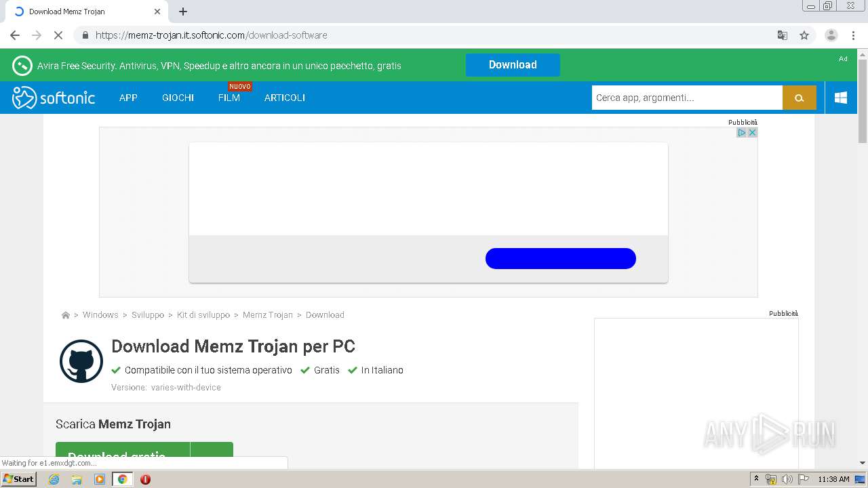Open Chrome profile avatar
868x488 pixels.
point(831,35)
